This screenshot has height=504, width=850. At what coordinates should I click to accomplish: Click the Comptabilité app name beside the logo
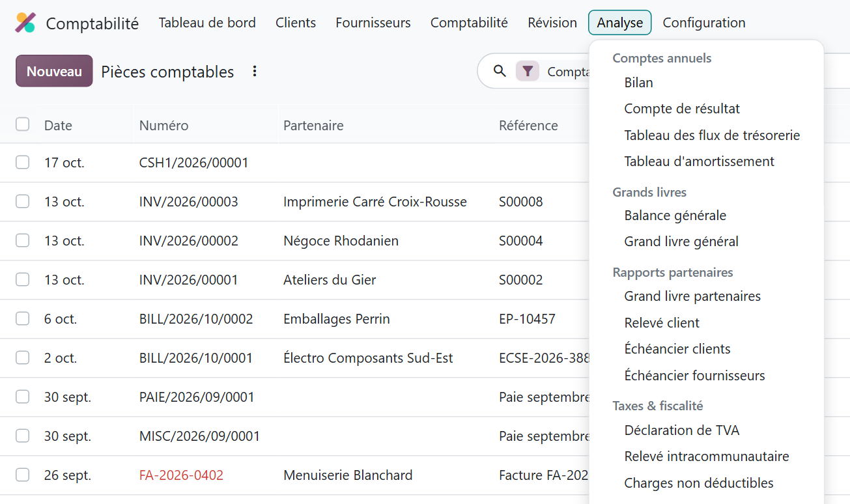coord(92,23)
